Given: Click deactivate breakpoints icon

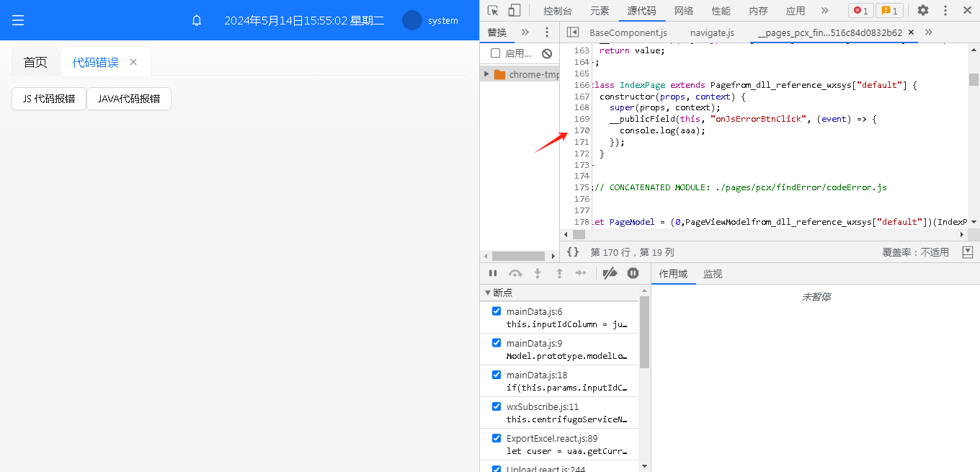Looking at the screenshot, I should (x=610, y=273).
